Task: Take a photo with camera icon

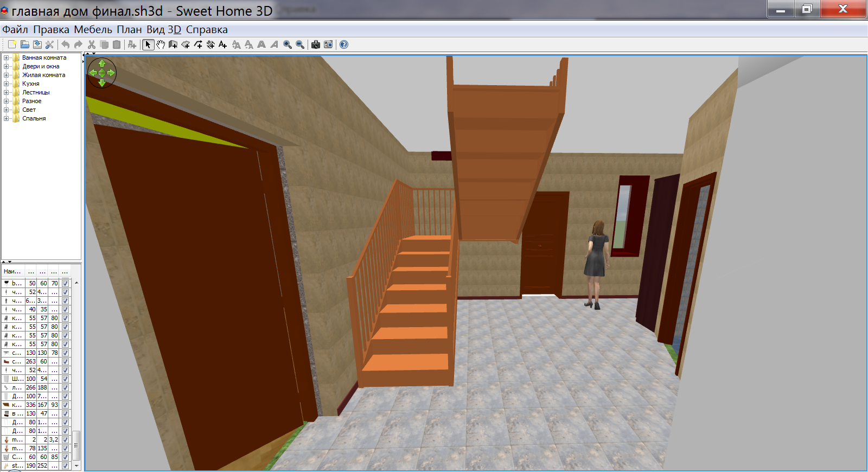Action: (316, 44)
